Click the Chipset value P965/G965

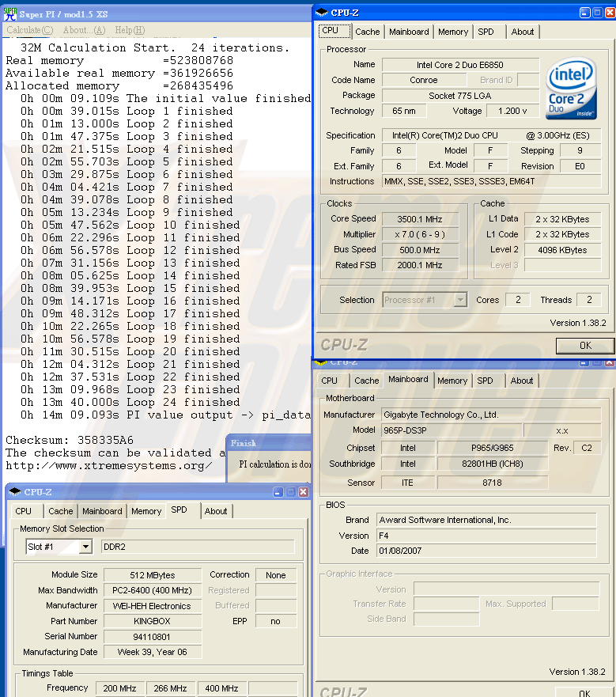(493, 448)
